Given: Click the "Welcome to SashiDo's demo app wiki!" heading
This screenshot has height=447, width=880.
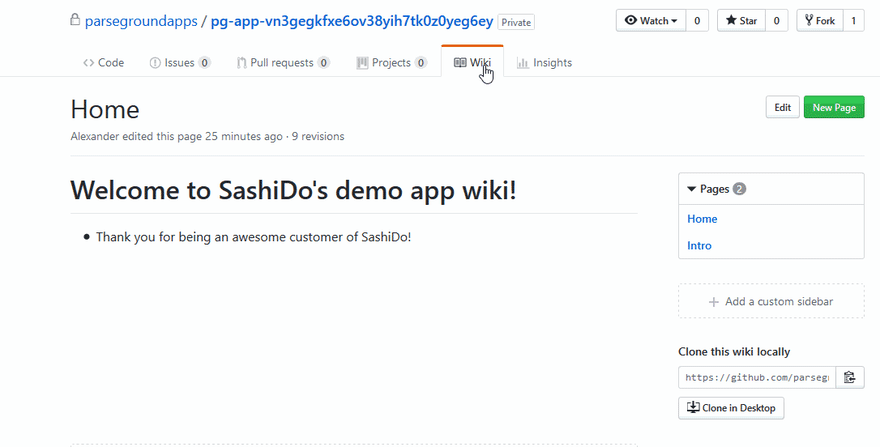Looking at the screenshot, I should pos(293,190).
